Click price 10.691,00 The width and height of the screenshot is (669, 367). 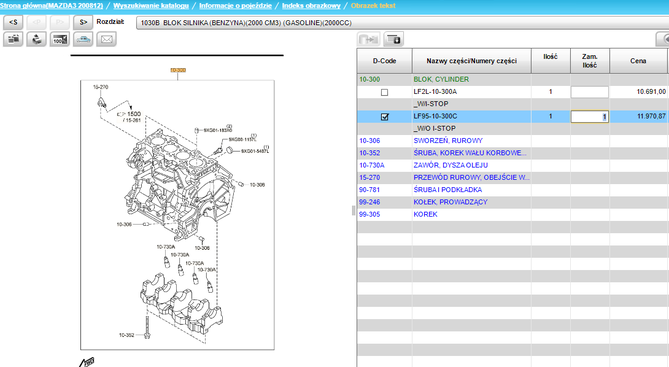[x=651, y=92]
